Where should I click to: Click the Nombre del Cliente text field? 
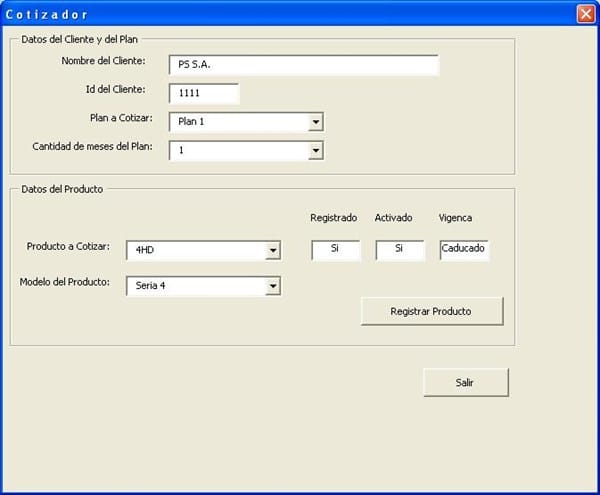303,65
